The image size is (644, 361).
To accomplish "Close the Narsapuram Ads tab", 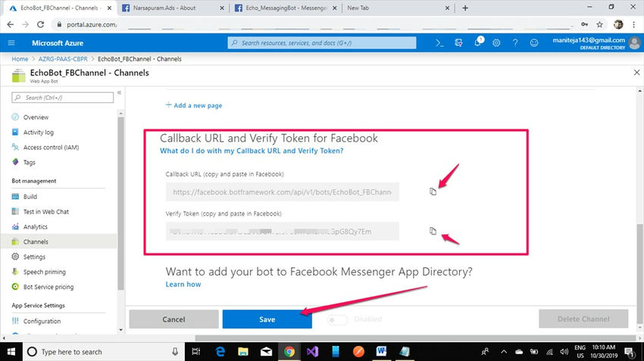I will pyautogui.click(x=222, y=8).
